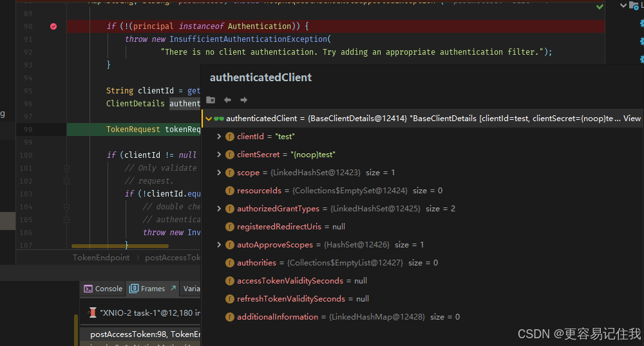Select the postAccessToken:98 stack frame
The image size is (644, 346).
140,334
